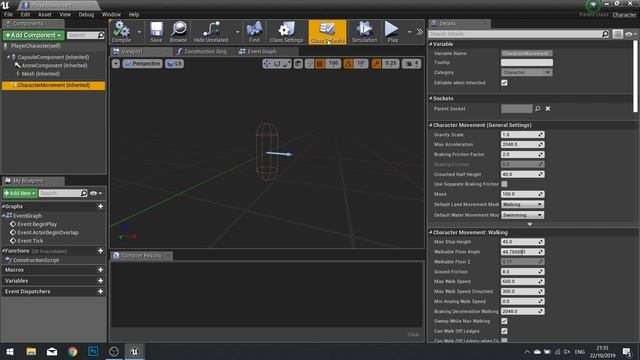Click Add New in My Blueprint
The width and height of the screenshot is (640, 360).
(20, 193)
